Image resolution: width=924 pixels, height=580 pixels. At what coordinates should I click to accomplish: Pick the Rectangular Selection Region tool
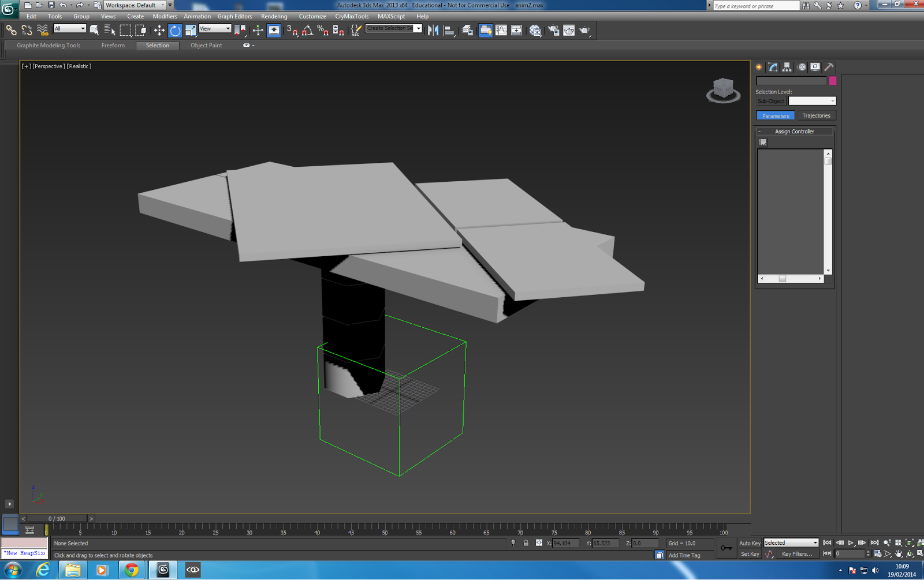125,30
